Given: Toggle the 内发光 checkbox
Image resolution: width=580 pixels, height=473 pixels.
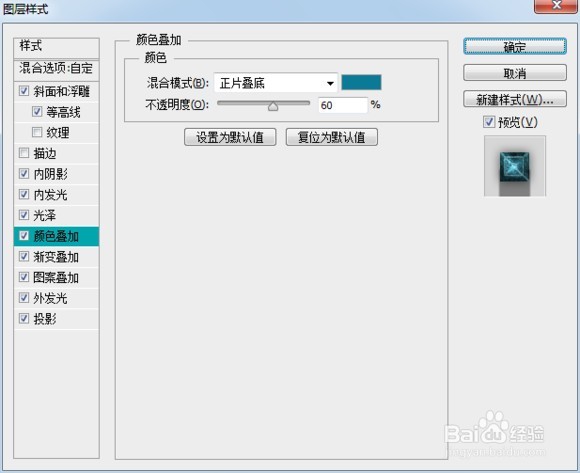Looking at the screenshot, I should click(x=24, y=194).
